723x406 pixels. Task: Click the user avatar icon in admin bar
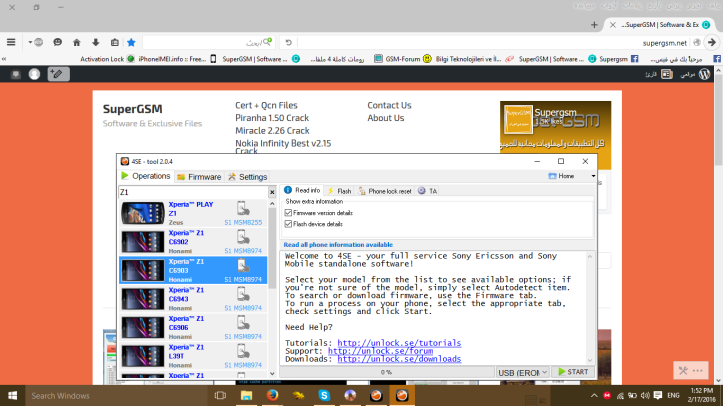34,74
